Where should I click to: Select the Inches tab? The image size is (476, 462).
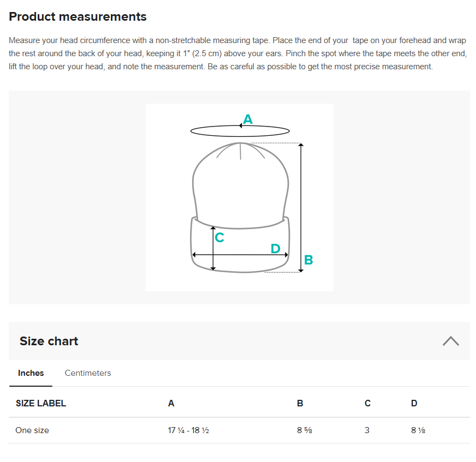(31, 373)
